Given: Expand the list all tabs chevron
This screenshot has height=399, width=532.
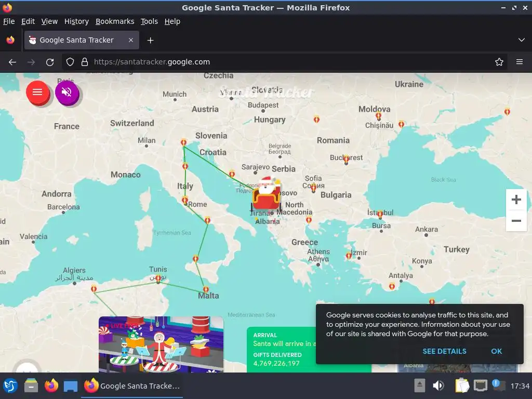Looking at the screenshot, I should click(522, 40).
